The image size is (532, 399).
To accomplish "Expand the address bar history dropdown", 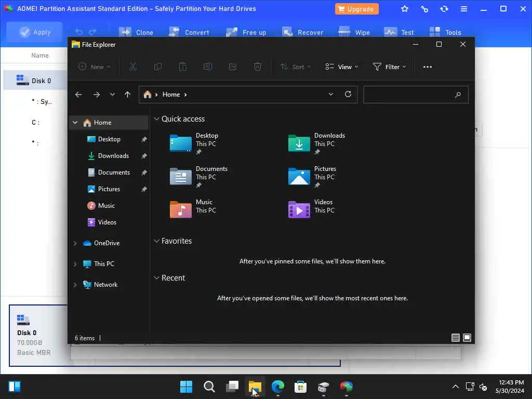I will (x=331, y=95).
